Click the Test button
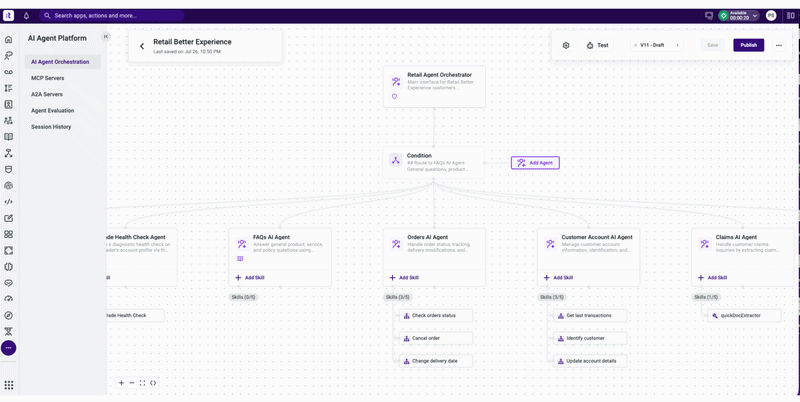 point(597,45)
